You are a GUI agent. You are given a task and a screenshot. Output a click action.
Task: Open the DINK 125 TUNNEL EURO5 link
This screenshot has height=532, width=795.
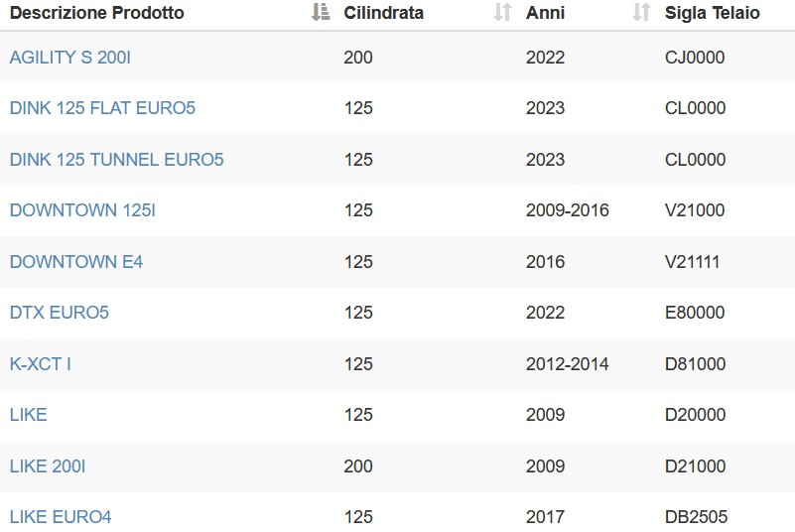point(116,160)
